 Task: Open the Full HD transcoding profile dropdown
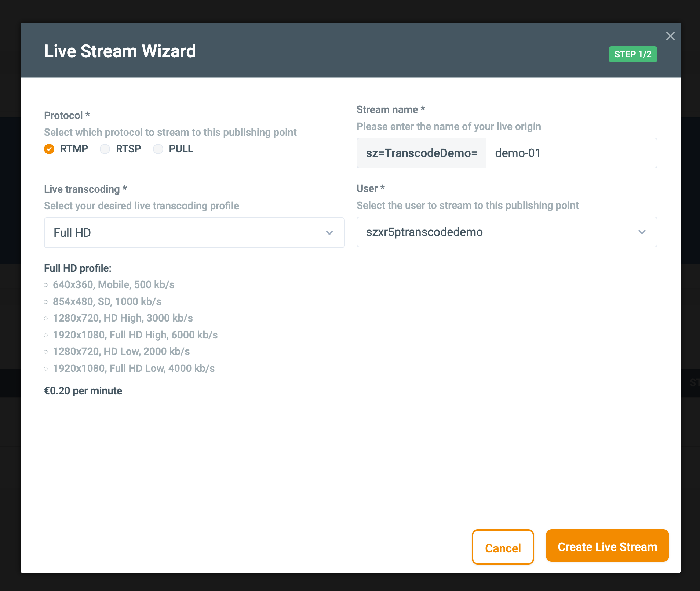(x=194, y=232)
